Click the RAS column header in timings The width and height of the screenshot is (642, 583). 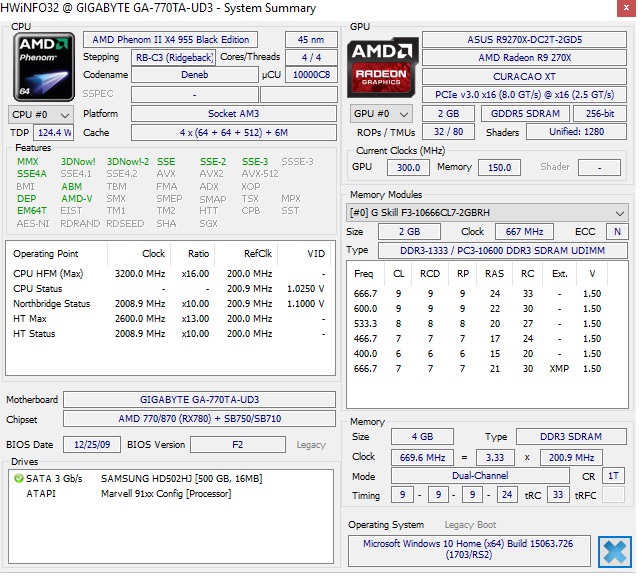coord(494,273)
